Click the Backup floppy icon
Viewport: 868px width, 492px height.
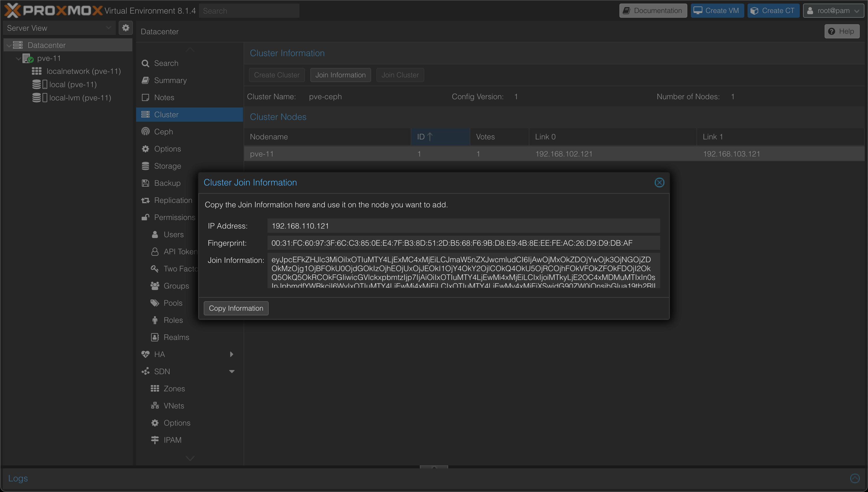pos(146,183)
